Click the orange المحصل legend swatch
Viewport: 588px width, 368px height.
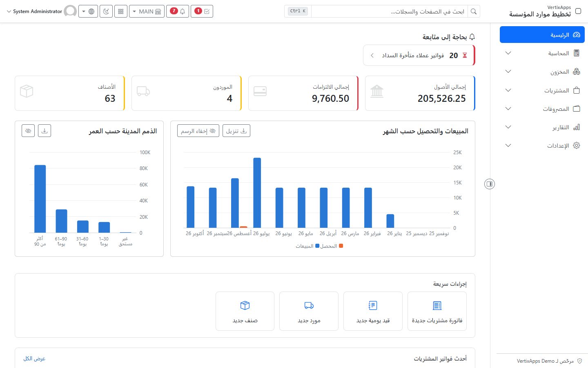(341, 246)
